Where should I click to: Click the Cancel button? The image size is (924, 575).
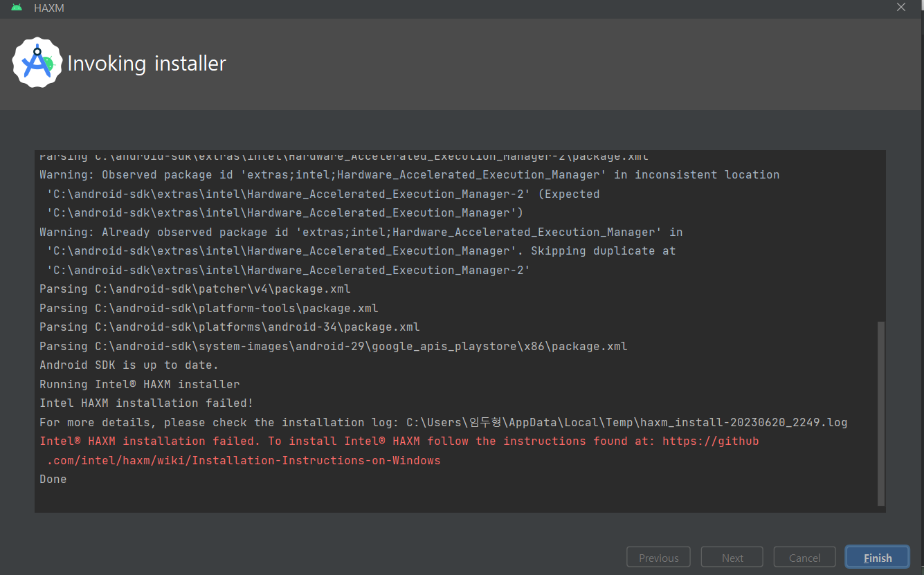(x=804, y=558)
